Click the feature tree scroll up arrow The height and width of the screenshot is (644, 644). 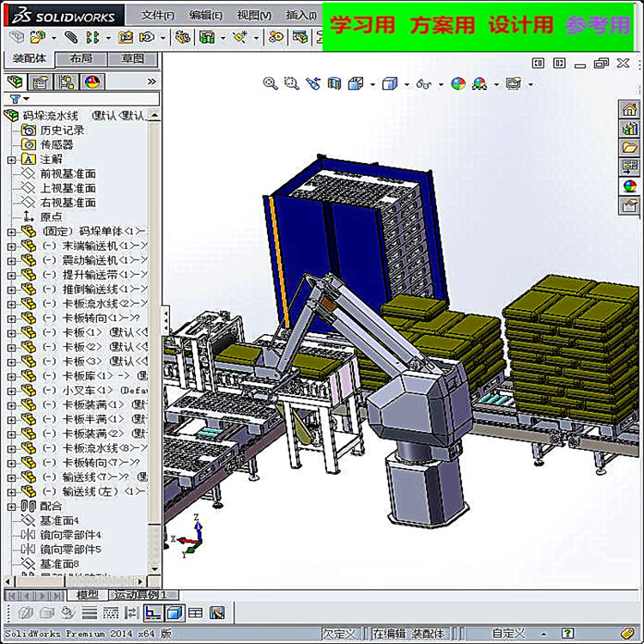point(155,115)
